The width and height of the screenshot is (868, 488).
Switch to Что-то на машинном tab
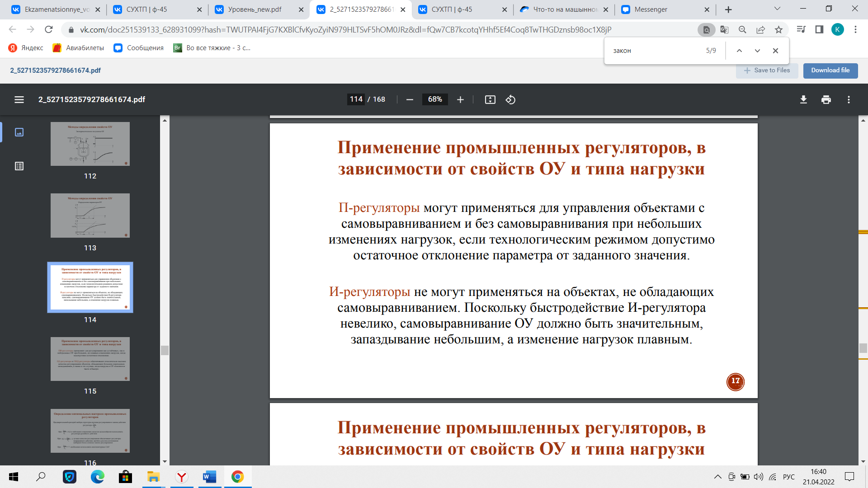pyautogui.click(x=564, y=9)
